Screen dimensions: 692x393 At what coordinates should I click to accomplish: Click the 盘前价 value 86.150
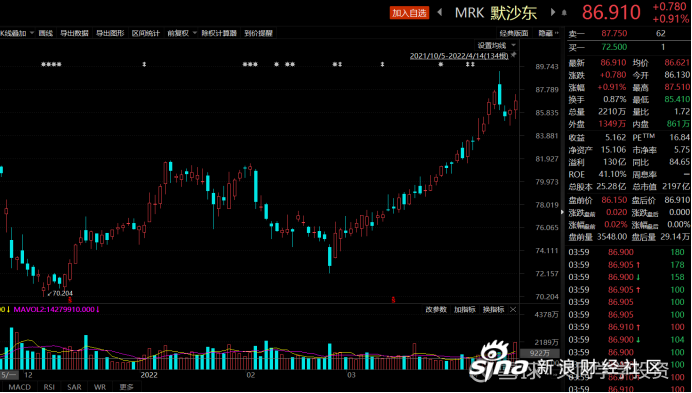coord(614,200)
